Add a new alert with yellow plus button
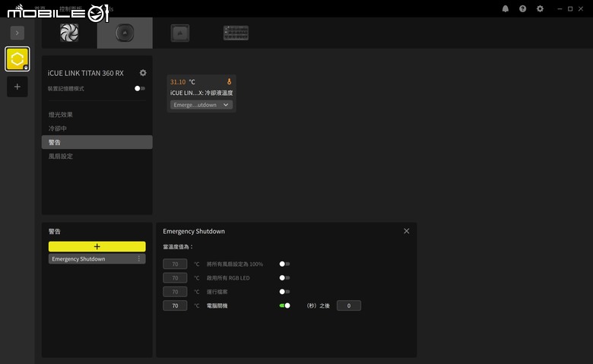 click(x=97, y=246)
